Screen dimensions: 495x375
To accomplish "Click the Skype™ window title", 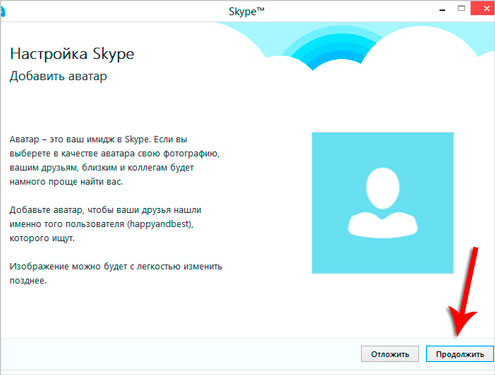I will coord(247,11).
